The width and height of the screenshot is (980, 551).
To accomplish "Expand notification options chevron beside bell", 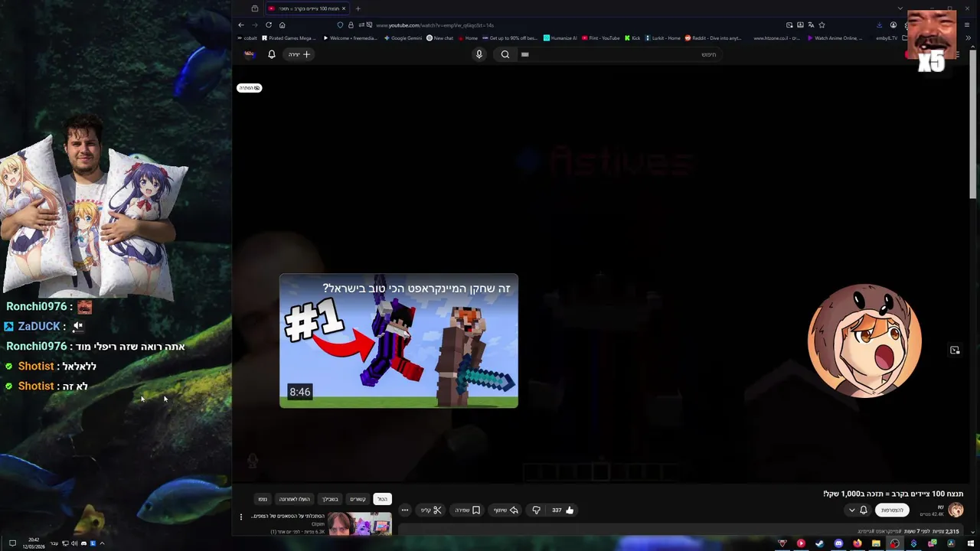I will pyautogui.click(x=851, y=510).
